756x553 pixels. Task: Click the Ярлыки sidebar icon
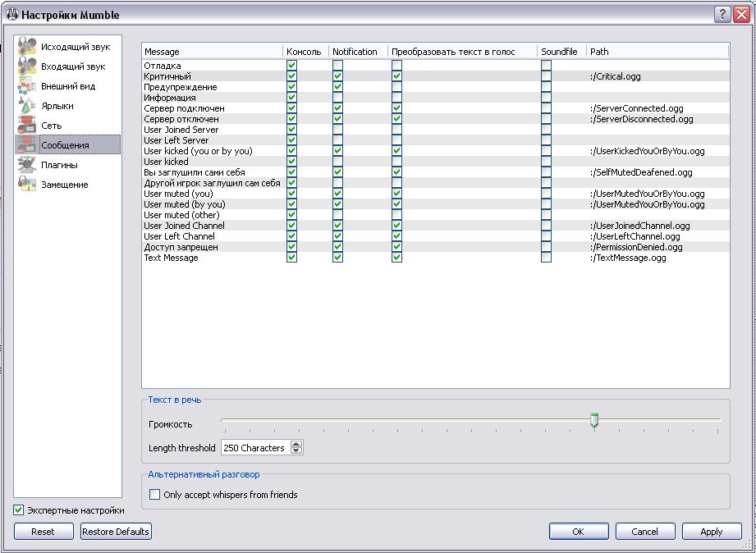27,106
